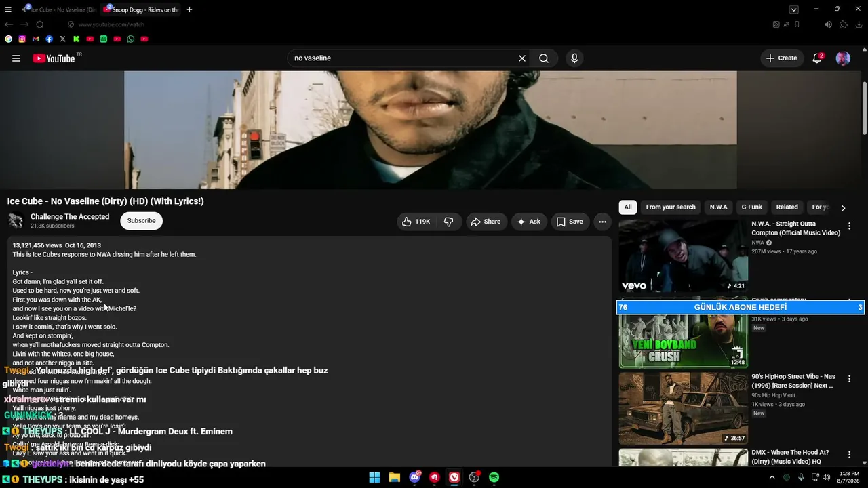The height and width of the screenshot is (488, 868).
Task: Focus the YouTube search field
Action: coord(403,58)
